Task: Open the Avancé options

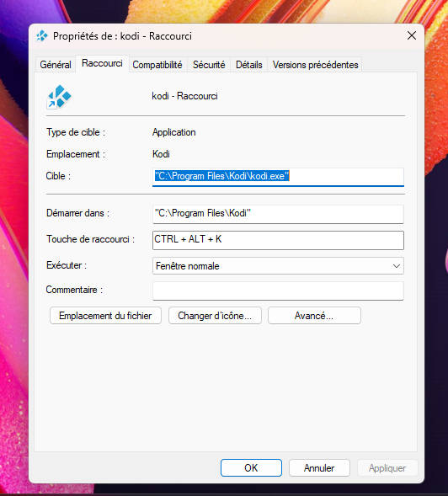Action: pos(314,316)
